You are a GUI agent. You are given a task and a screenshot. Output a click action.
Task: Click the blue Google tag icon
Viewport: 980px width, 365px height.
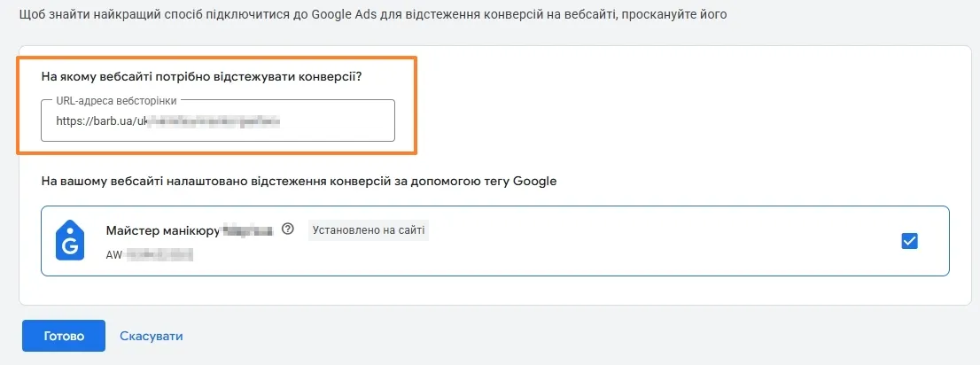[70, 240]
